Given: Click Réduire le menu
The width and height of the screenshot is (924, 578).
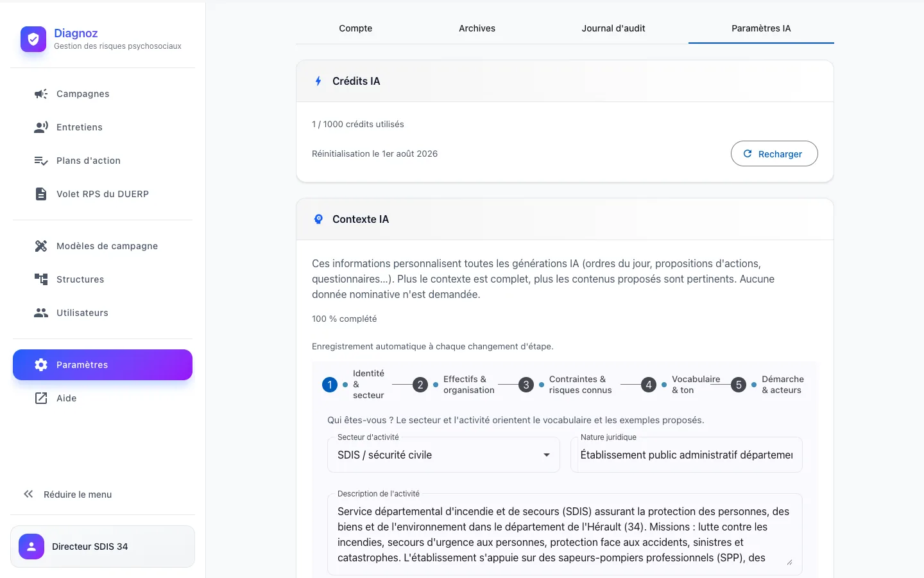Looking at the screenshot, I should point(103,494).
